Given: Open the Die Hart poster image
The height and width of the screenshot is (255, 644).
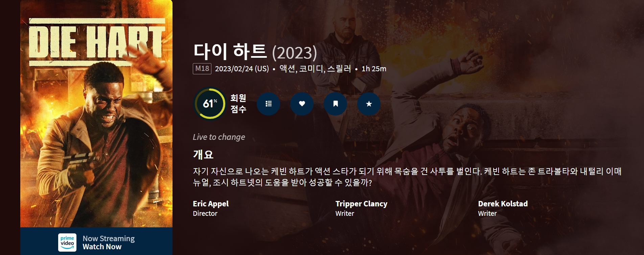Looking at the screenshot, I should coord(96,113).
